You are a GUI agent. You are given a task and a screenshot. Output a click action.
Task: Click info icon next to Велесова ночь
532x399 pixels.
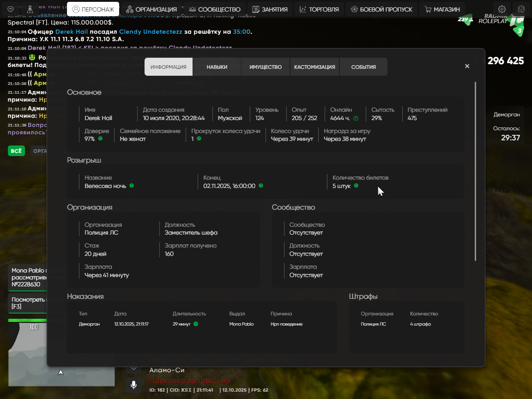[x=132, y=186]
